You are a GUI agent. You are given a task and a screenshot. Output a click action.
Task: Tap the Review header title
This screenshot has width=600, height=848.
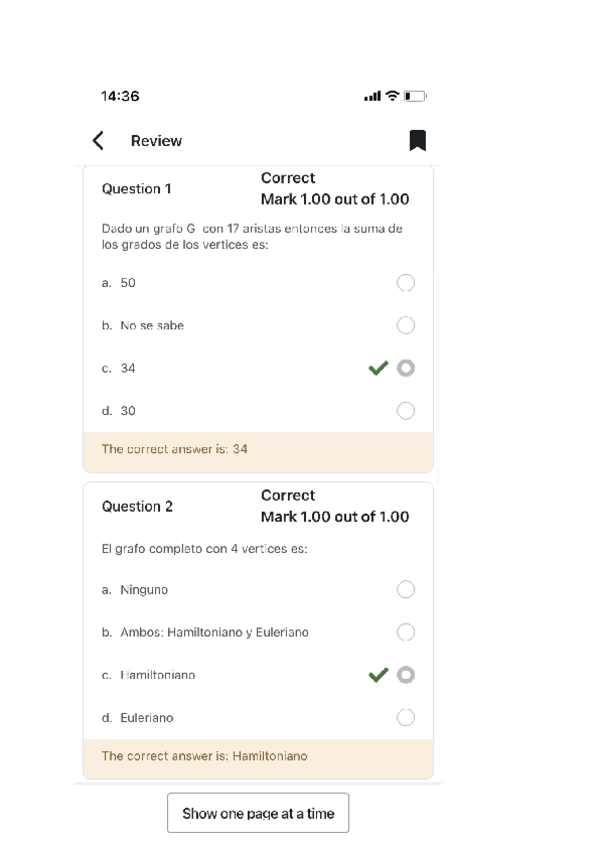pos(156,141)
